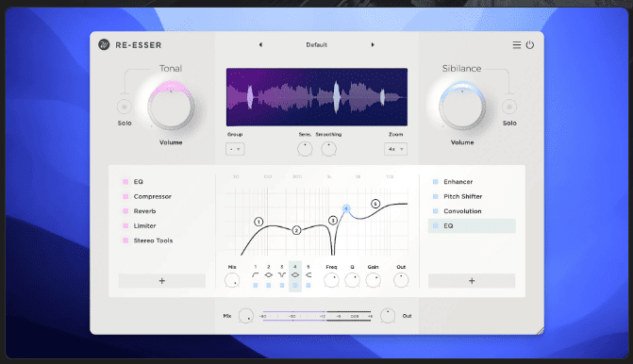633x364 pixels.
Task: Go to the next preset arrow
Action: tap(373, 45)
